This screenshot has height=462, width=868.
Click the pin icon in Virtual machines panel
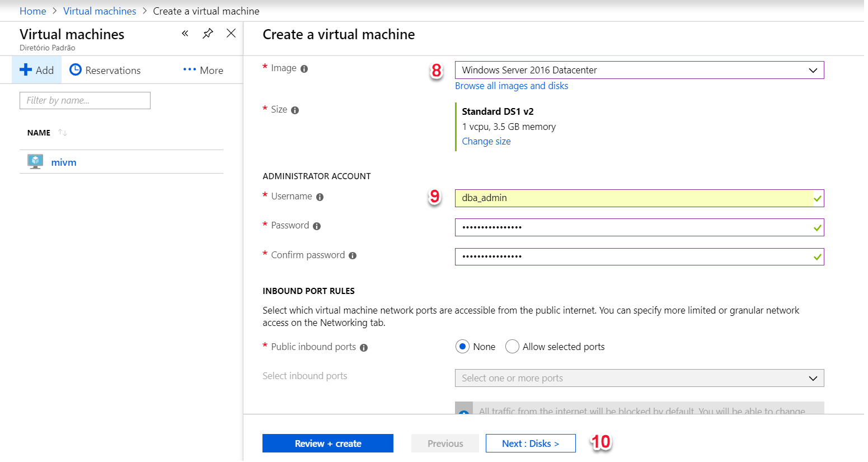click(208, 34)
